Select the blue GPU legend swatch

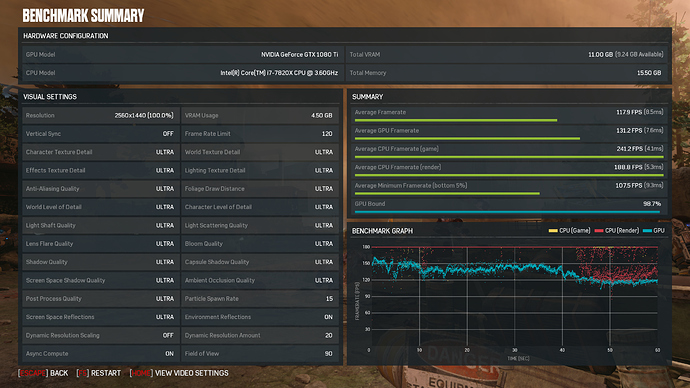(647, 231)
